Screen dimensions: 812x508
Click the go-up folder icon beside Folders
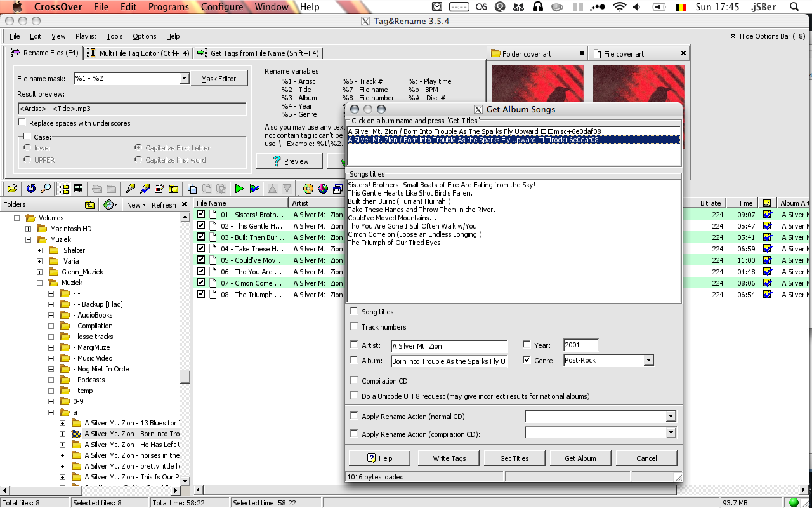tap(90, 204)
